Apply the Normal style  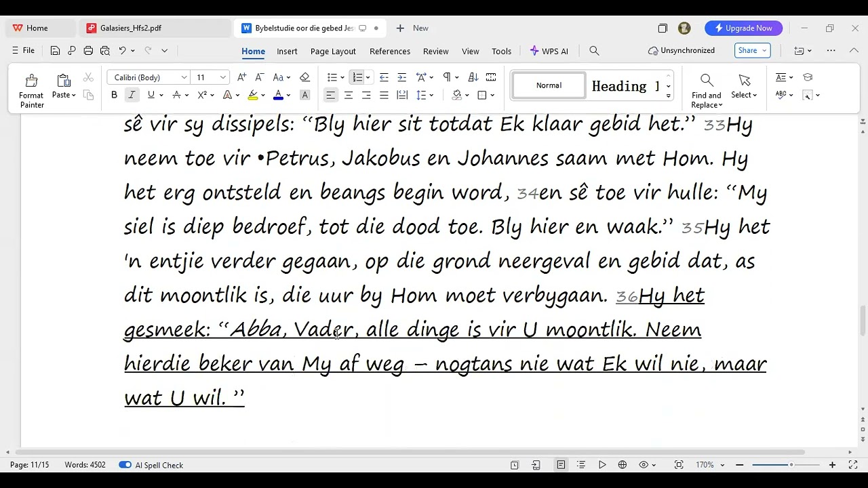tap(549, 85)
